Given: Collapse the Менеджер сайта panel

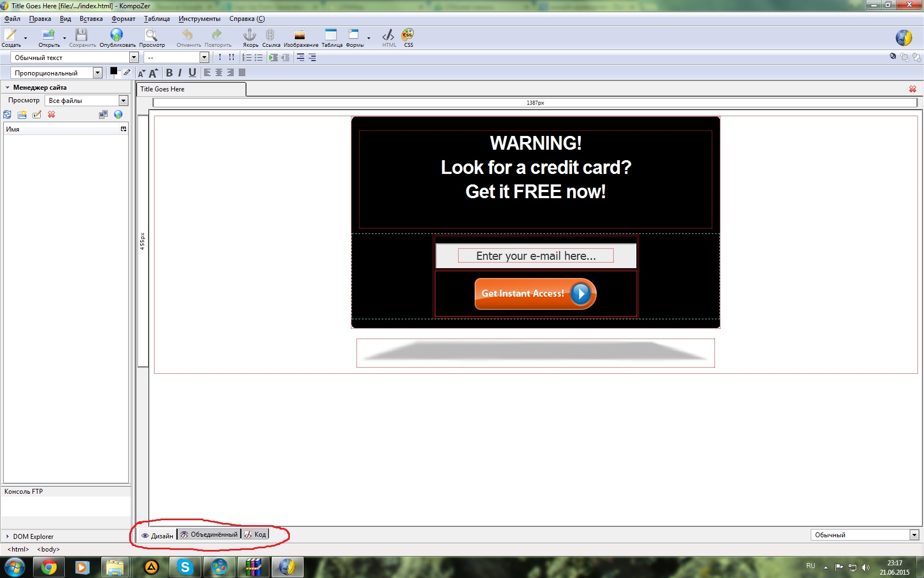Looking at the screenshot, I should pos(8,88).
